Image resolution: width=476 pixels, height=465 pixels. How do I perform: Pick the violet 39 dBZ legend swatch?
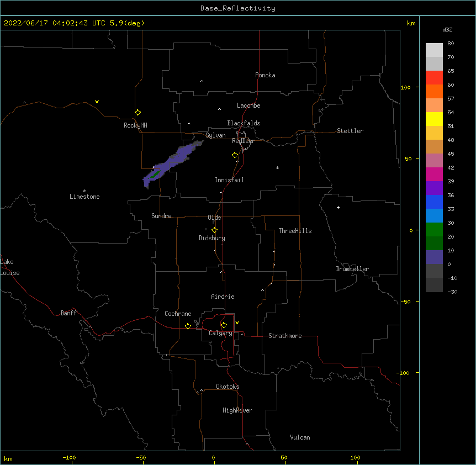click(434, 188)
